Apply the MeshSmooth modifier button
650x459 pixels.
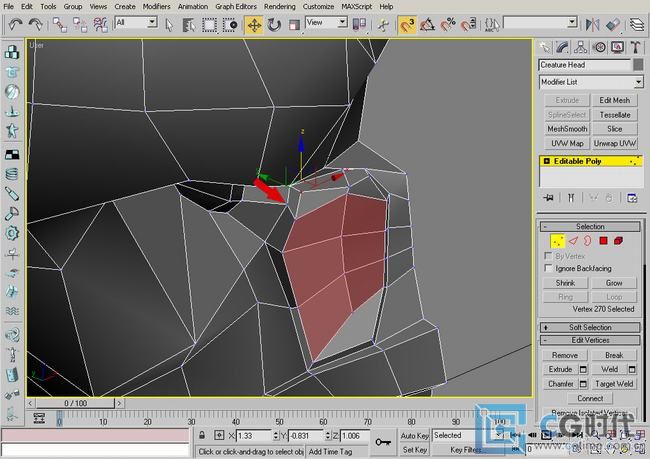click(x=567, y=129)
